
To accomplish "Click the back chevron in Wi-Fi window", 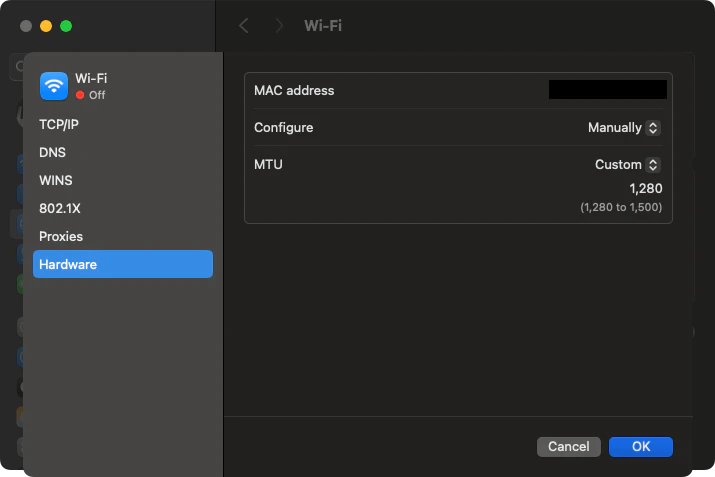I will (244, 26).
